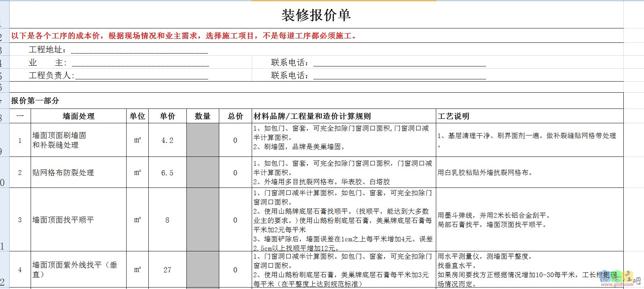
Task: Select the ㎡ unit cell in row 墙面顶面找平顺平
Action: [x=137, y=220]
